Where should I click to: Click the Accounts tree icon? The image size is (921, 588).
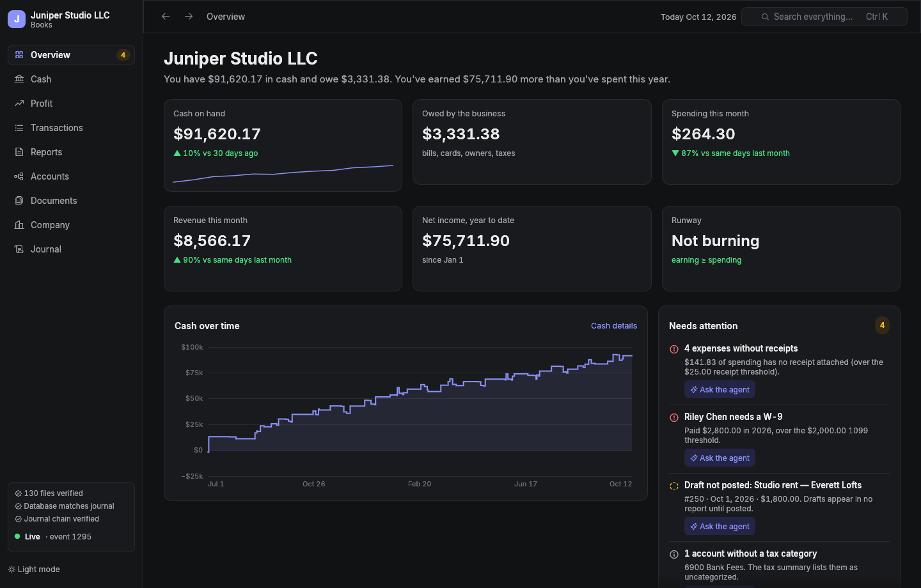(x=19, y=176)
